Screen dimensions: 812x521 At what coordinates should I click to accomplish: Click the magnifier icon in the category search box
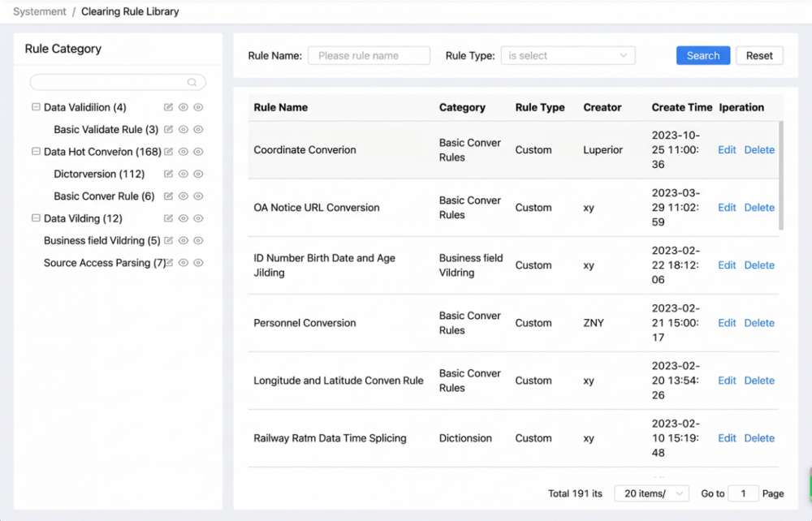coord(192,82)
